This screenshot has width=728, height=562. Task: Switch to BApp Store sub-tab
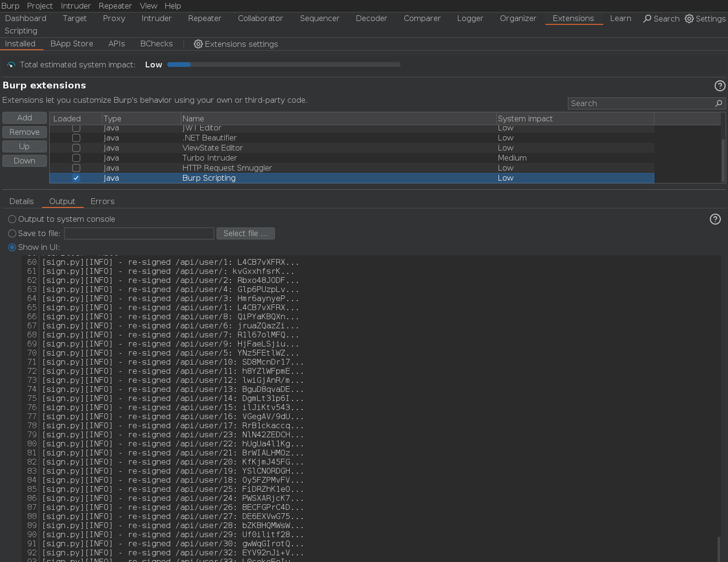tap(72, 44)
